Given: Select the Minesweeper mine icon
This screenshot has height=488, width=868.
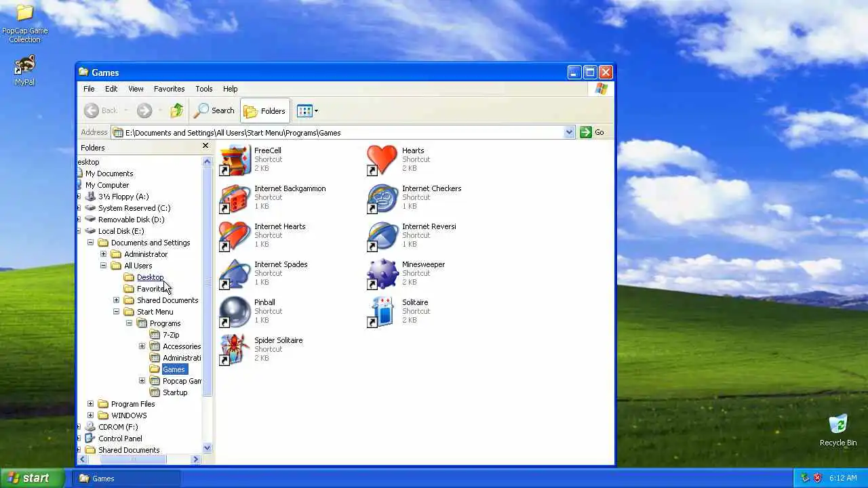Looking at the screenshot, I should [382, 274].
